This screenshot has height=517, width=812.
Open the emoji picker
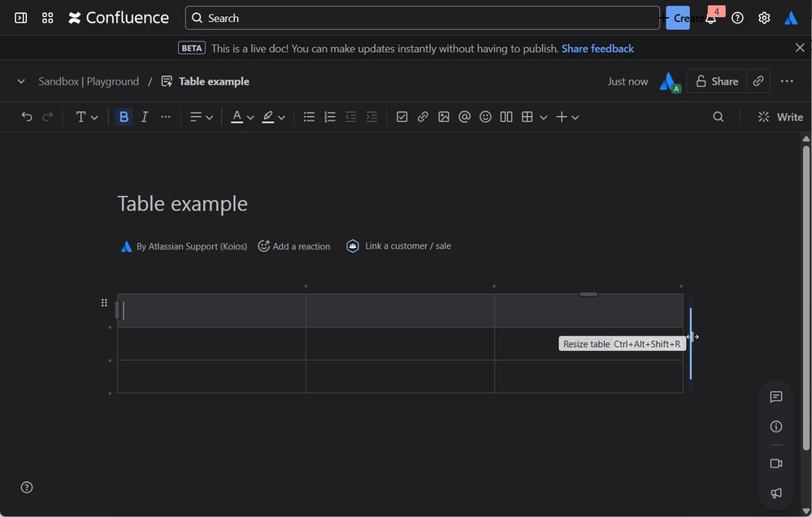(x=485, y=117)
